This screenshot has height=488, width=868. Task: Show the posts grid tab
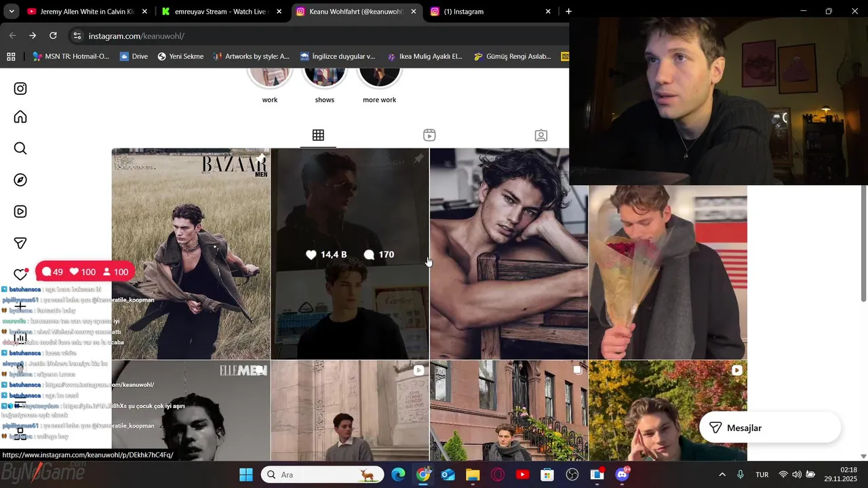pyautogui.click(x=318, y=135)
